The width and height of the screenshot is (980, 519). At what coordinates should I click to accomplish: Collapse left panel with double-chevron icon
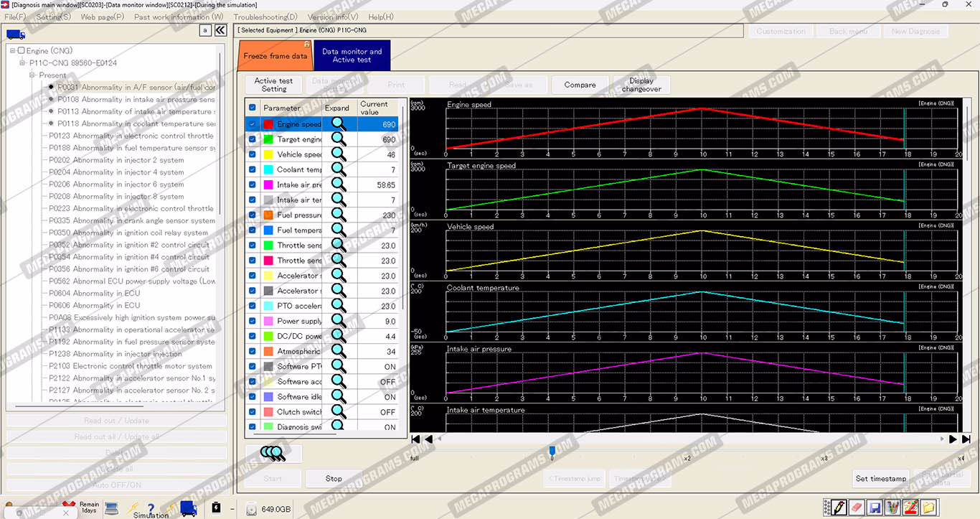pyautogui.click(x=221, y=30)
